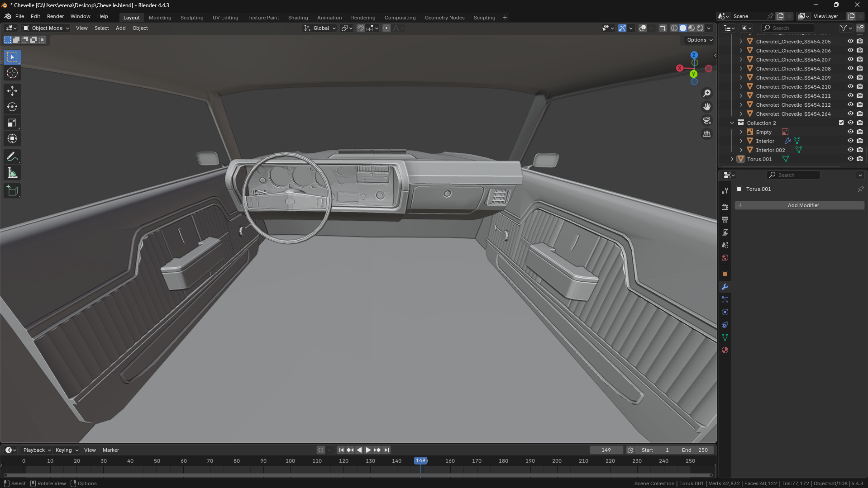The image size is (868, 488).
Task: Open the viewport Options dropdown
Action: coord(700,40)
